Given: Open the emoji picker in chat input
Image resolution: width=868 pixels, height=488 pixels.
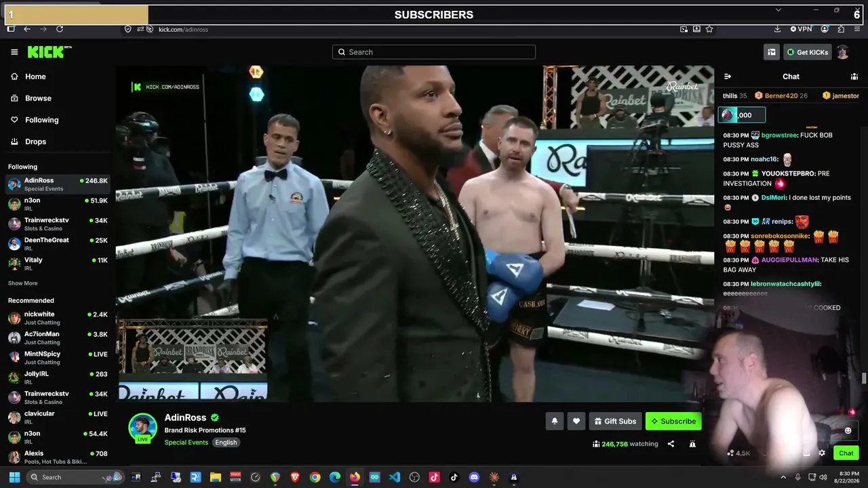Looking at the screenshot, I should click(848, 430).
